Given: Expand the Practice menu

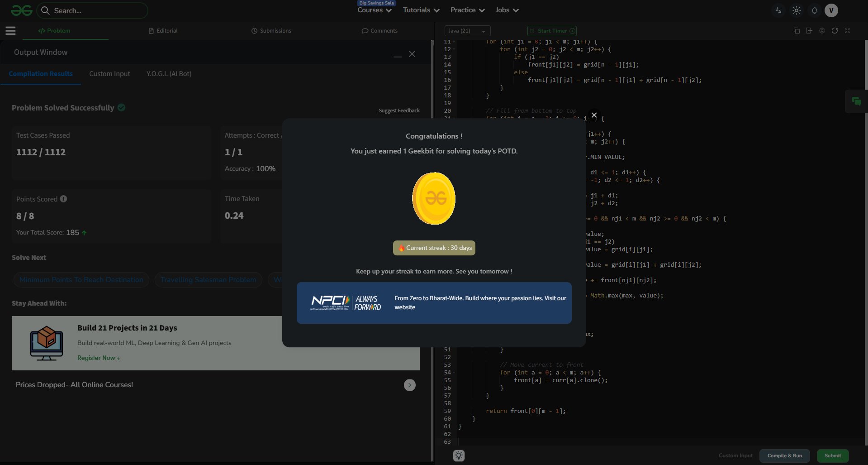Looking at the screenshot, I should coord(467,10).
